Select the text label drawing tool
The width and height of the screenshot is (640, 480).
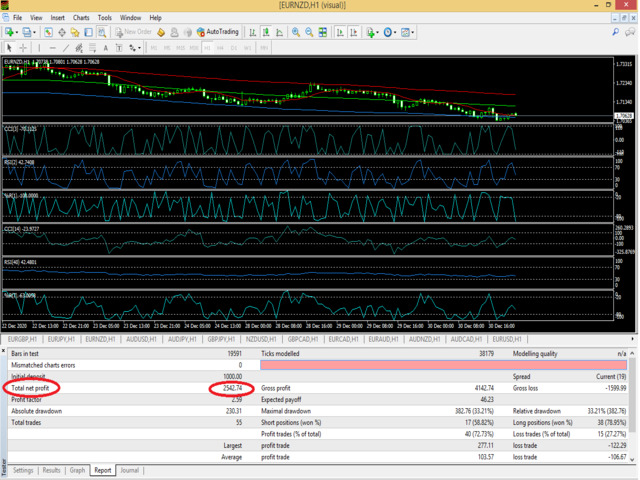point(117,47)
